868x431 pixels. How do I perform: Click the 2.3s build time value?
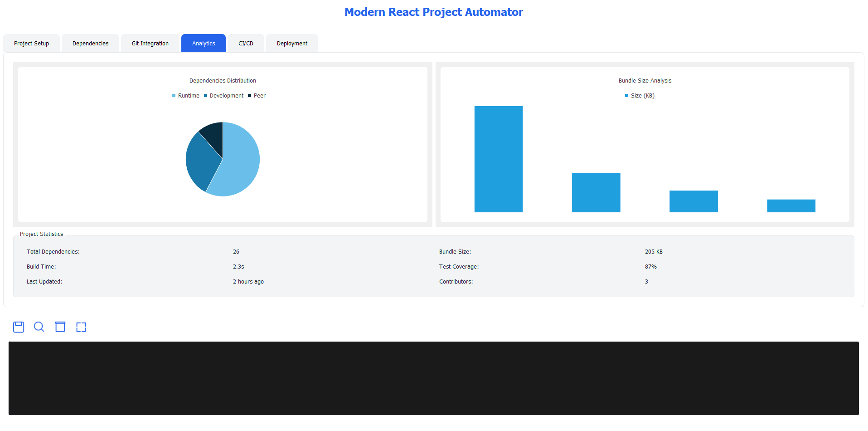(238, 267)
